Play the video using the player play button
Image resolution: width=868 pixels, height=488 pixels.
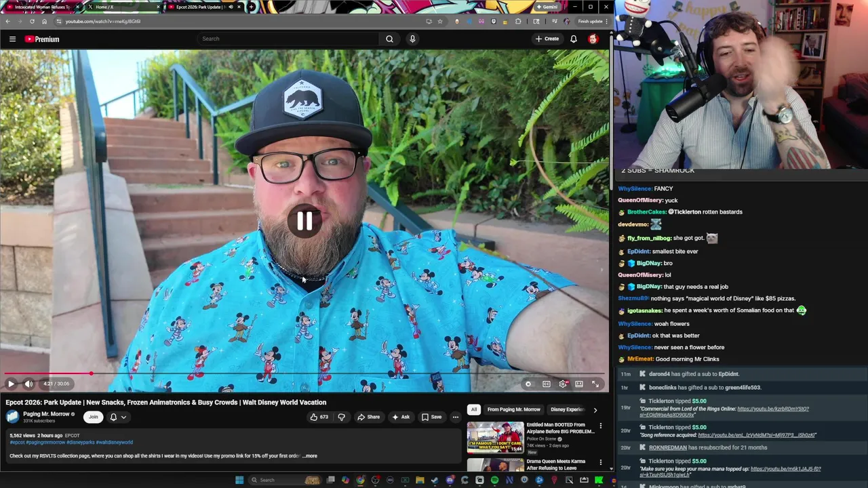click(x=11, y=384)
